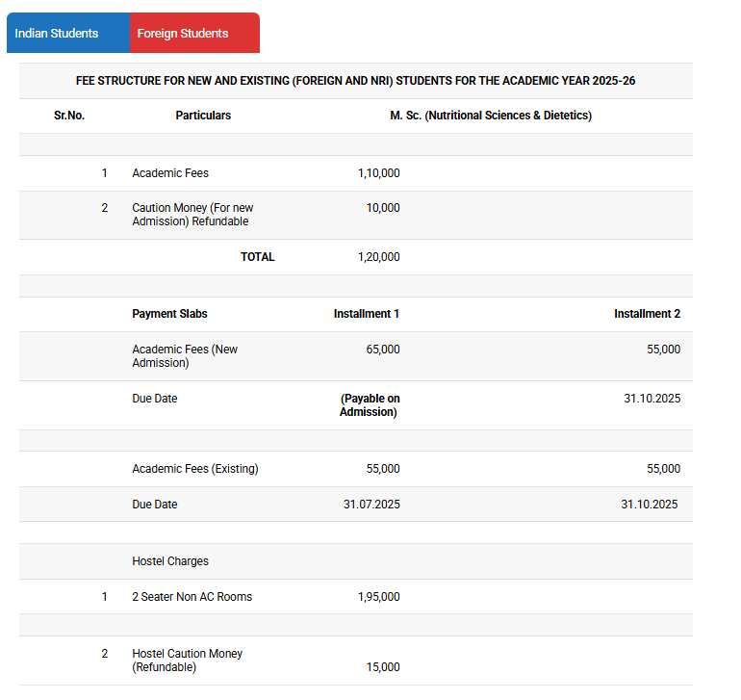This screenshot has width=741, height=700.
Task: Select the 31.07.2025 due date
Action: [x=371, y=505]
